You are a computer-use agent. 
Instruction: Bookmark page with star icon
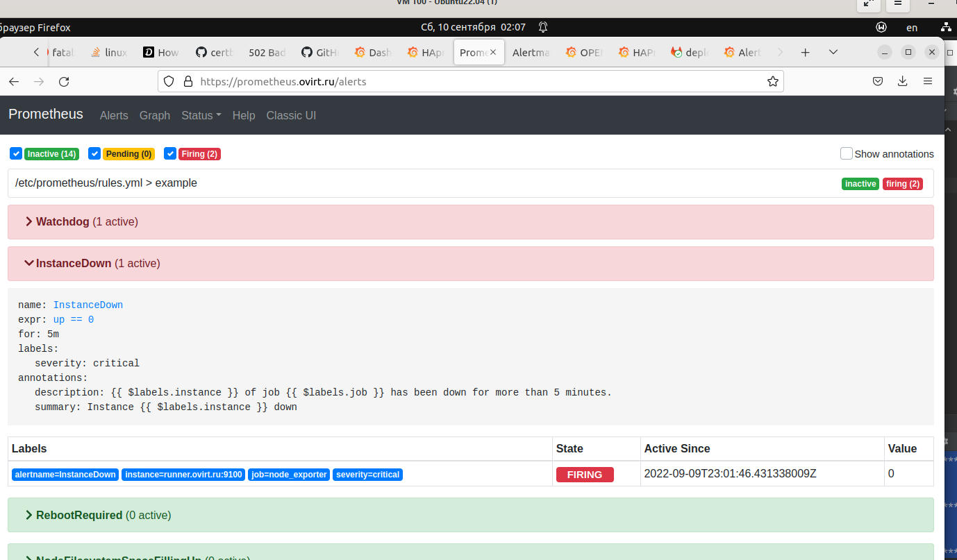[772, 81]
